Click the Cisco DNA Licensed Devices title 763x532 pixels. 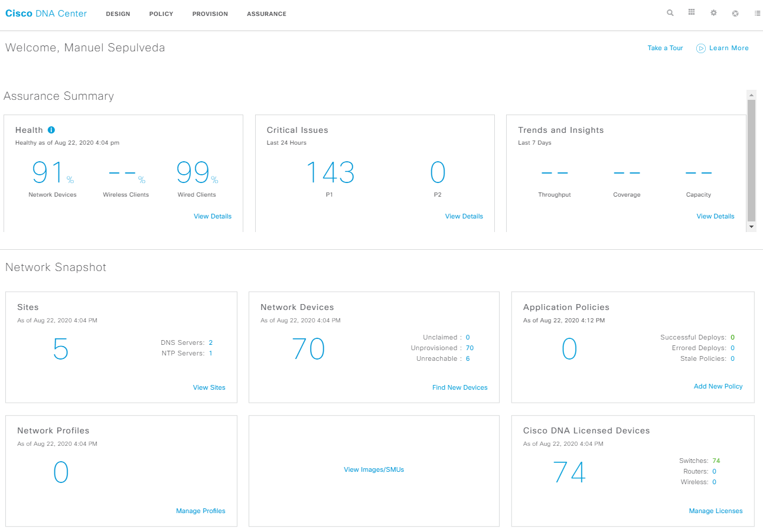point(586,431)
